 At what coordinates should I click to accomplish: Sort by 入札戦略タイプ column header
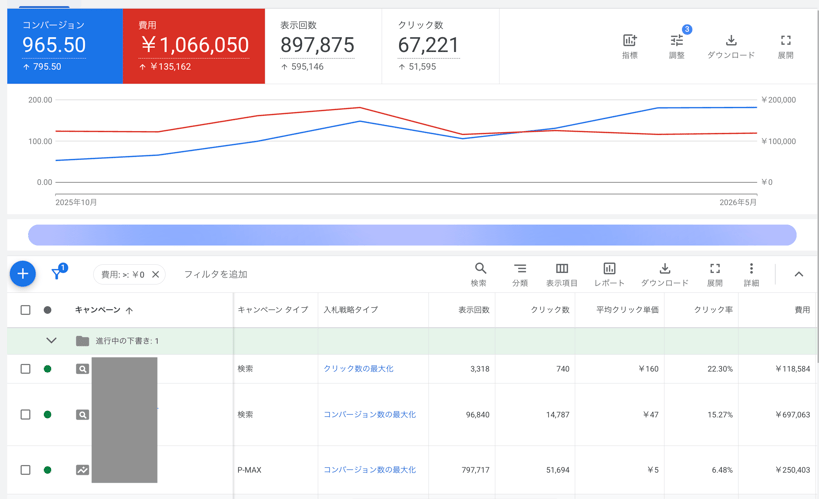[x=350, y=310]
